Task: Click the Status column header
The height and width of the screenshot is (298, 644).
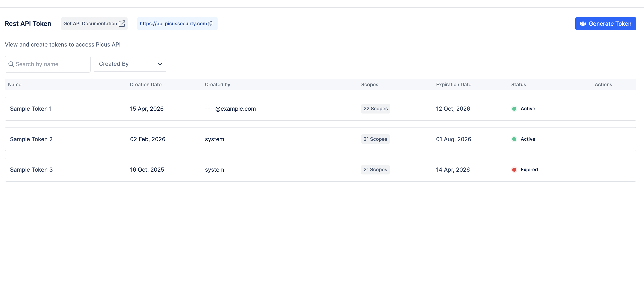Action: [518, 85]
